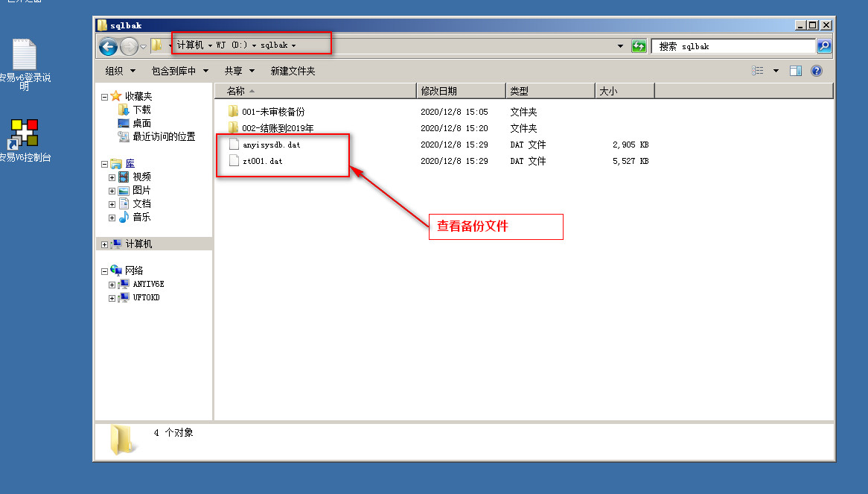Expand the ANYIV6E network node
The width and height of the screenshot is (868, 494).
click(112, 285)
